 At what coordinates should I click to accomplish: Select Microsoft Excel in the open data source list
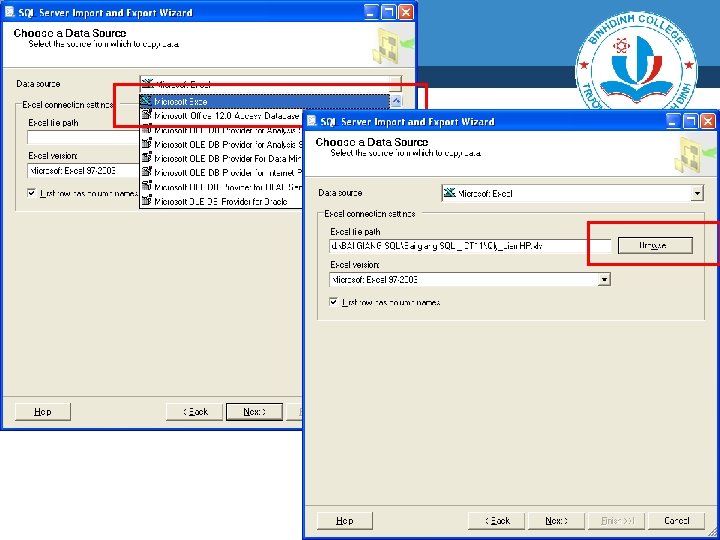coord(264,101)
